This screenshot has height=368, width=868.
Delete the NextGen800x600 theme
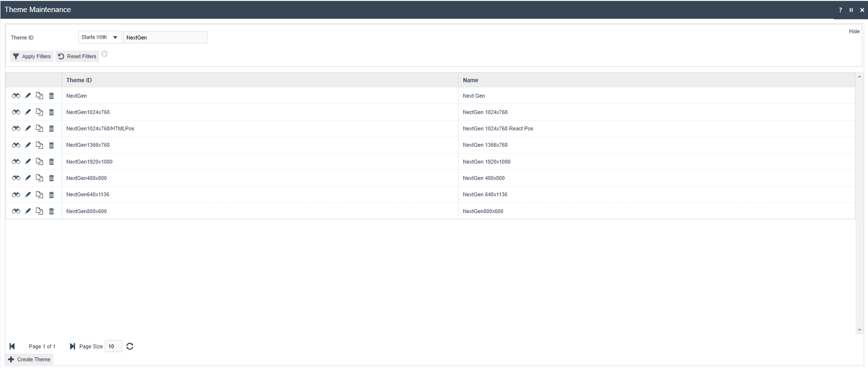tap(51, 211)
